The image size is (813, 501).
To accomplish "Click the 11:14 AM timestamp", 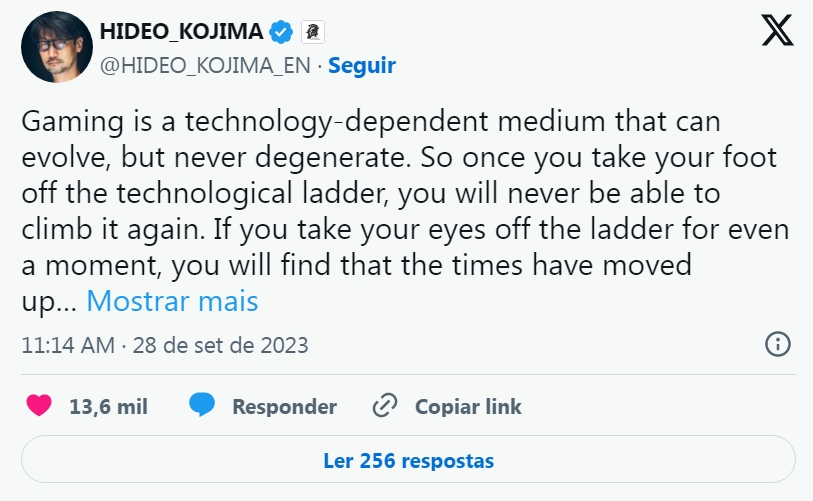I will click(66, 346).
